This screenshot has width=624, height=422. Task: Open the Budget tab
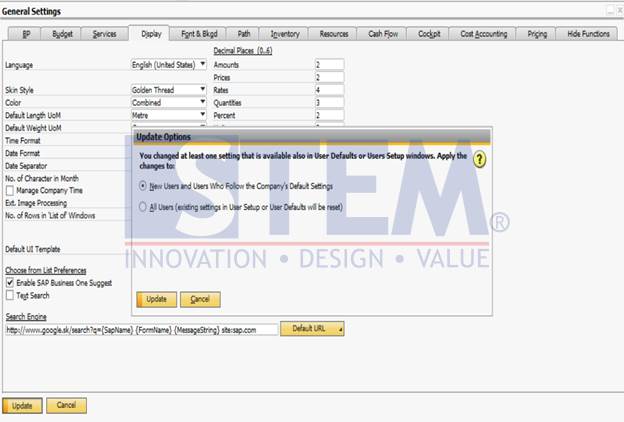point(62,34)
